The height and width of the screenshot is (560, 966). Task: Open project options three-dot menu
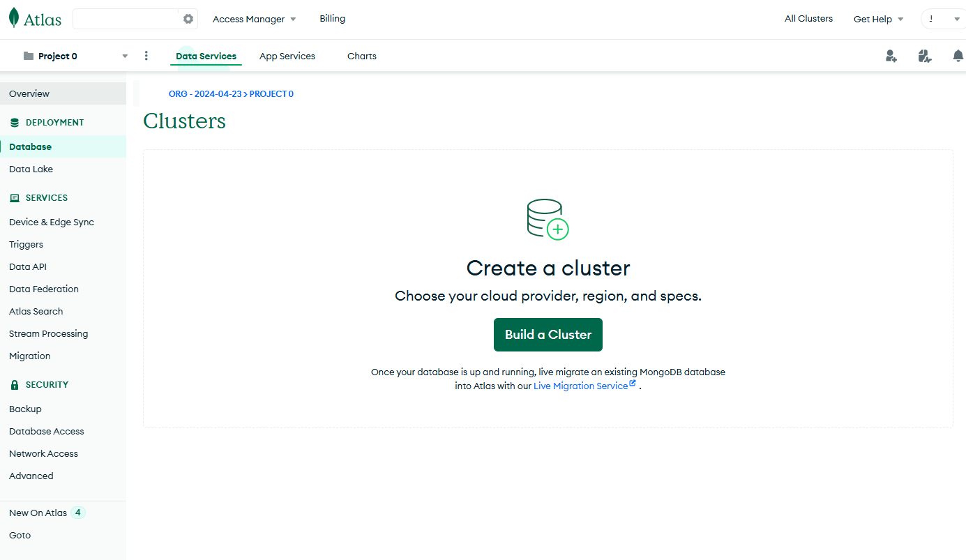(x=146, y=56)
